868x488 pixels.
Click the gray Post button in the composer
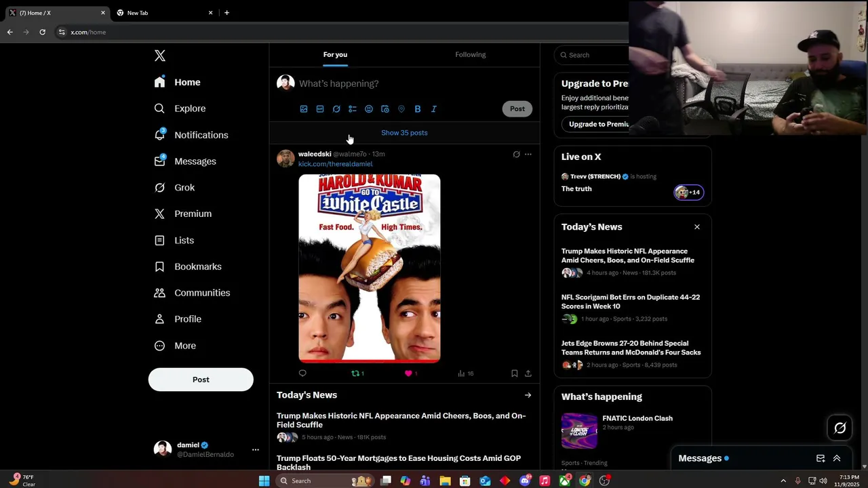pyautogui.click(x=517, y=108)
